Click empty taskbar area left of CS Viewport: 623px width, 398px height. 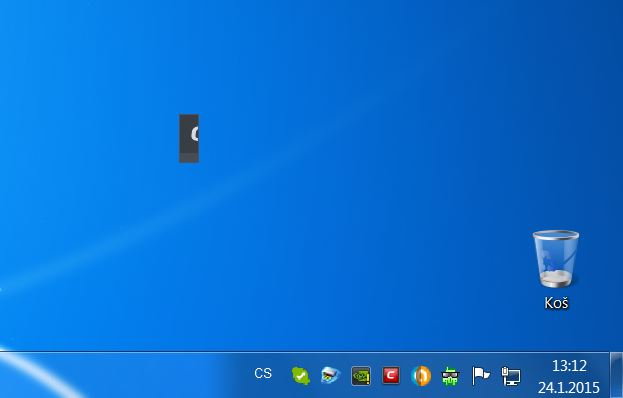pyautogui.click(x=159, y=375)
